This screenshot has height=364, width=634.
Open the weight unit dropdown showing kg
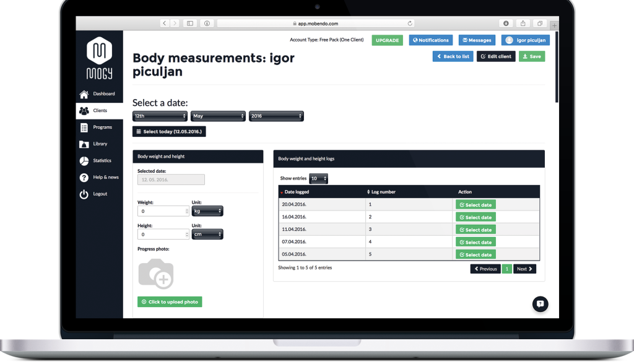click(207, 211)
